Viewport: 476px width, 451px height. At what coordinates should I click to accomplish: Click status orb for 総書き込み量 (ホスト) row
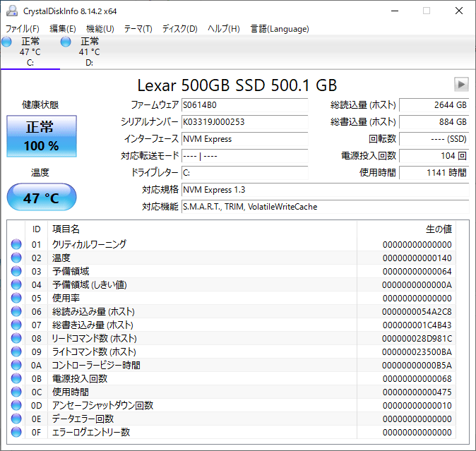pyautogui.click(x=16, y=325)
